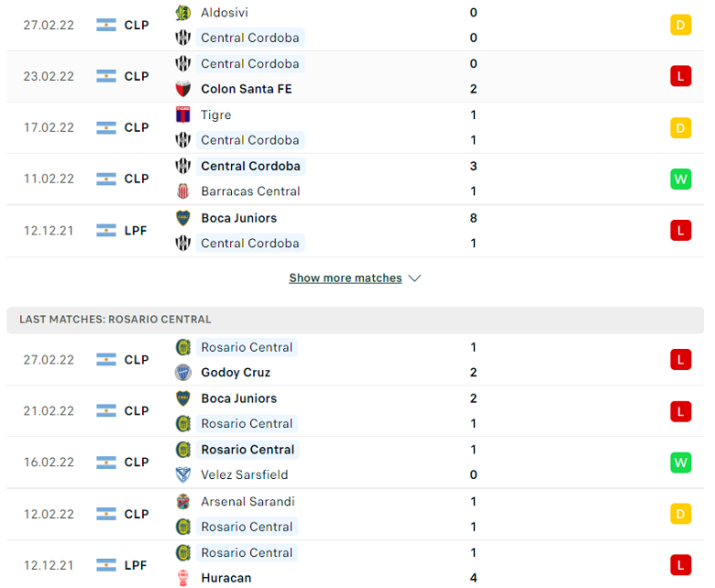Click the Colon Santa FE crest icon

(182, 89)
